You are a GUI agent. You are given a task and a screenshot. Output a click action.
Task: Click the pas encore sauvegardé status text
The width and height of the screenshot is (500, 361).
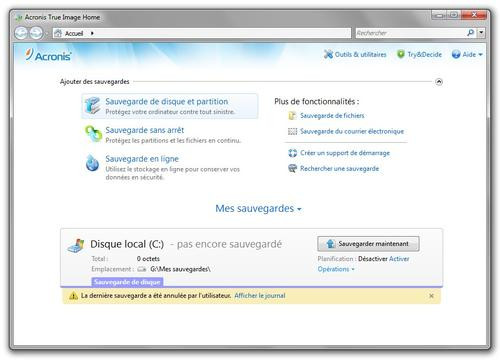coord(229,244)
